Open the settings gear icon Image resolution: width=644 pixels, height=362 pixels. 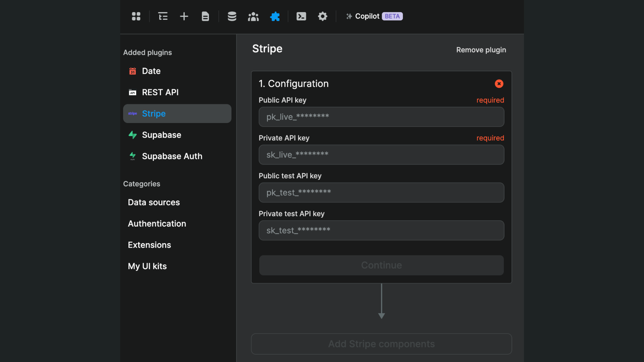pos(322,16)
